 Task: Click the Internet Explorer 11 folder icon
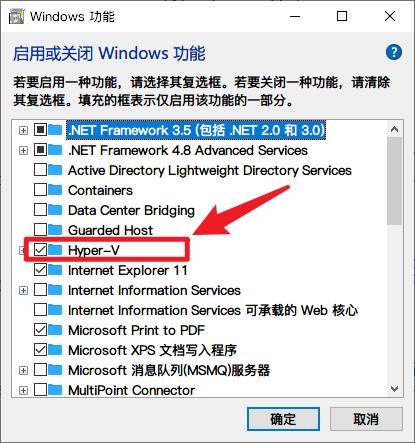55,270
